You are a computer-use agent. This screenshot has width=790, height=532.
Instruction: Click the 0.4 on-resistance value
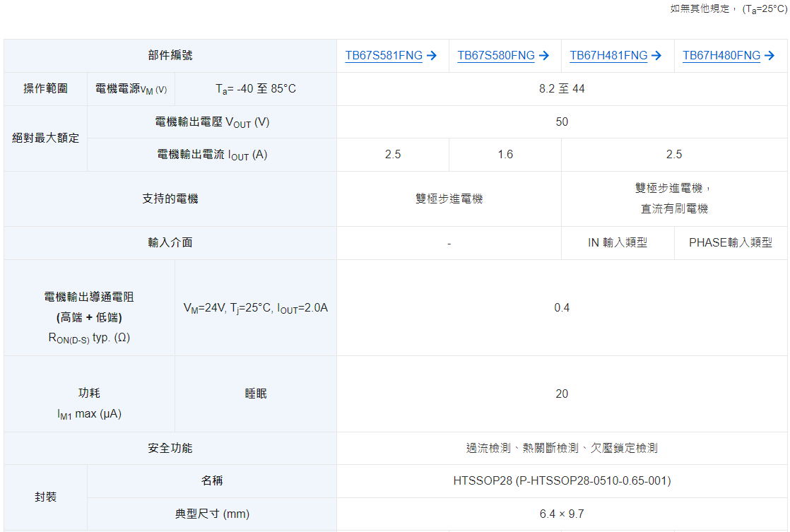click(x=562, y=308)
